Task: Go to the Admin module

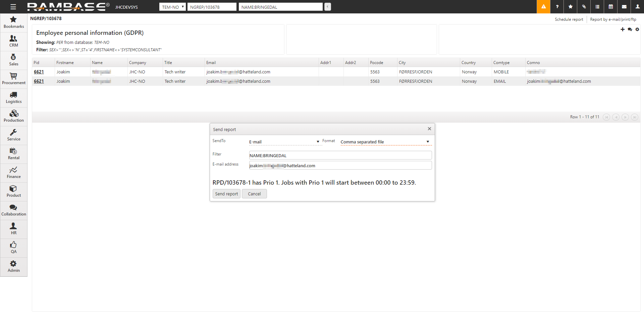Action: coord(14,266)
